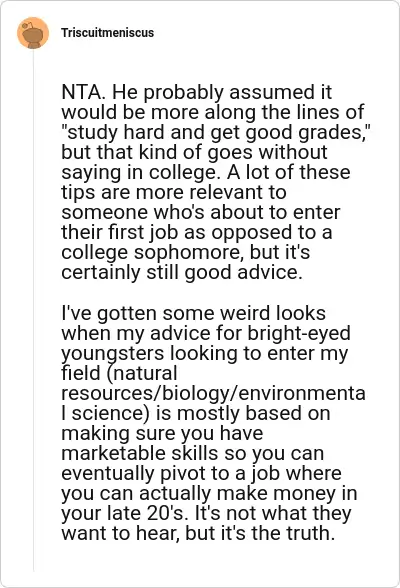Click the text "resources/biology/environmenta"
Image resolution: width=400 pixels, height=588 pixels.
click(213, 394)
